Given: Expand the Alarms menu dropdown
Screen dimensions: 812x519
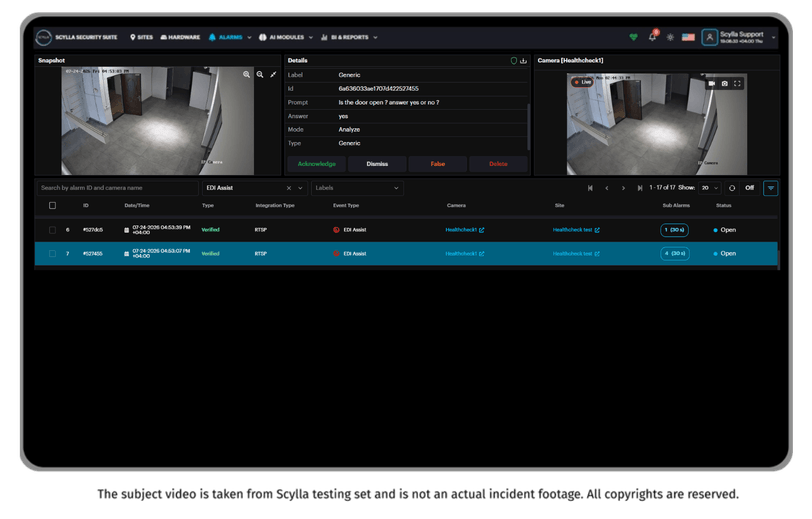Looking at the screenshot, I should tap(250, 37).
